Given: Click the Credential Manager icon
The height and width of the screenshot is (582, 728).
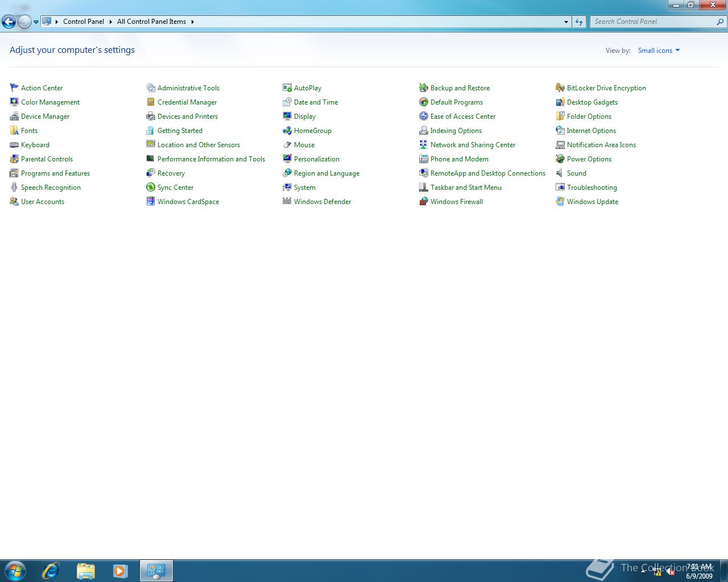Looking at the screenshot, I should (x=151, y=102).
